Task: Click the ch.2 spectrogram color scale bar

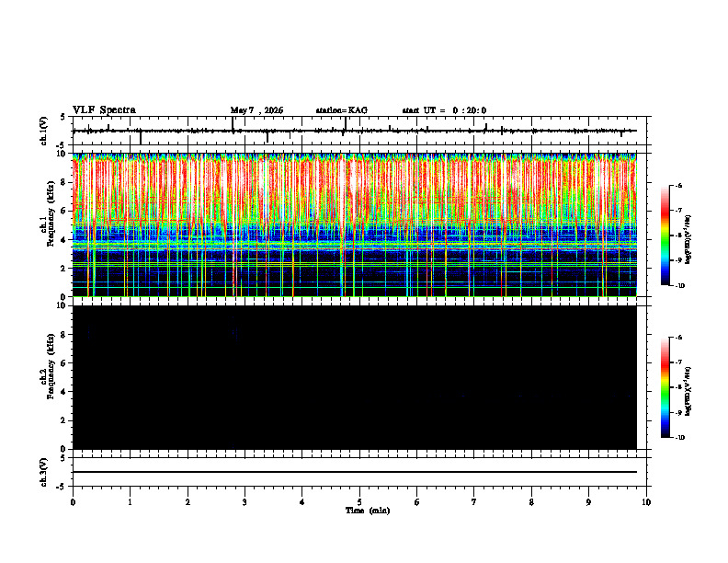Action: click(x=665, y=387)
